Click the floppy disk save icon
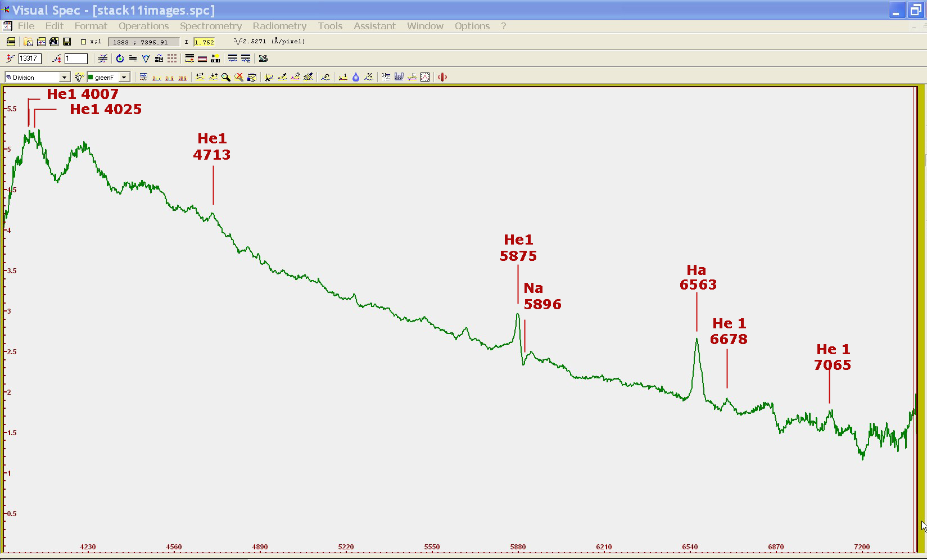 click(67, 42)
